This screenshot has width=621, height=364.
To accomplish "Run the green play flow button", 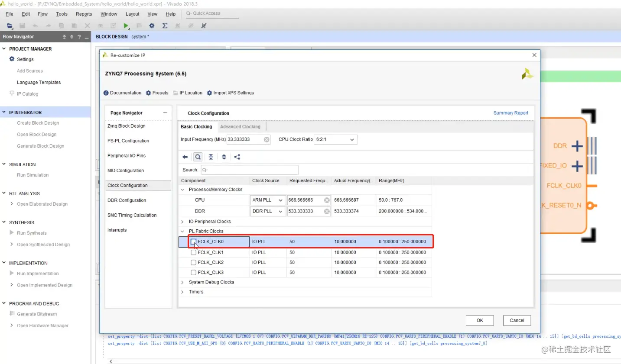I will click(x=126, y=26).
